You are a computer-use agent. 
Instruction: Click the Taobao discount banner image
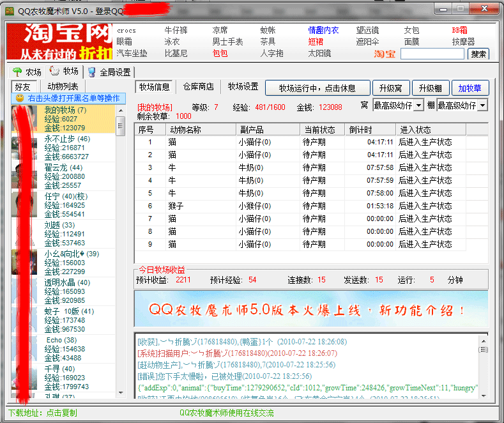click(x=59, y=42)
